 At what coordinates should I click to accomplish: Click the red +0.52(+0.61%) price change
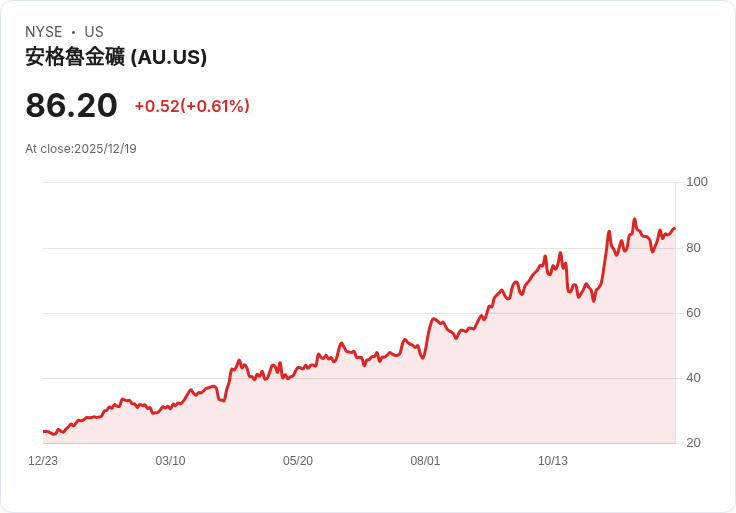192,106
